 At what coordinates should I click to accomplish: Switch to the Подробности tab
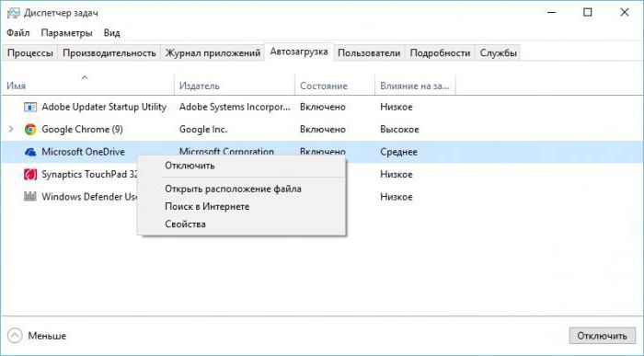coord(440,53)
